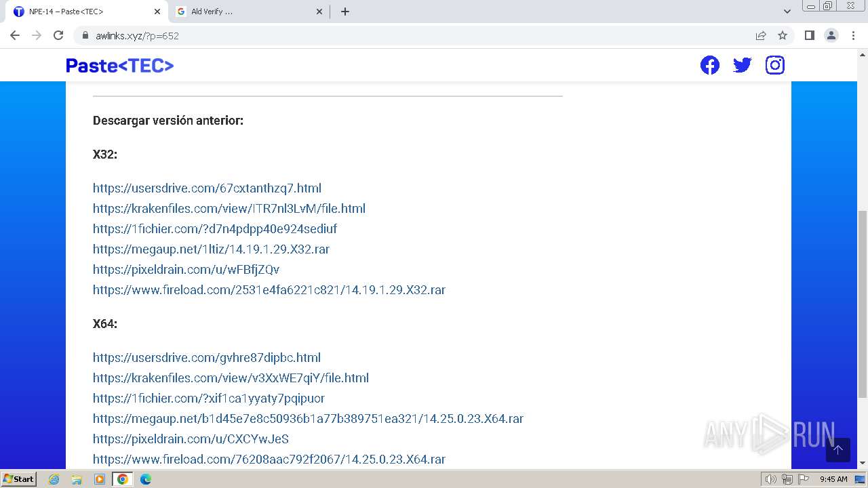
Task: Open the Chrome profile avatar
Action: 831,35
